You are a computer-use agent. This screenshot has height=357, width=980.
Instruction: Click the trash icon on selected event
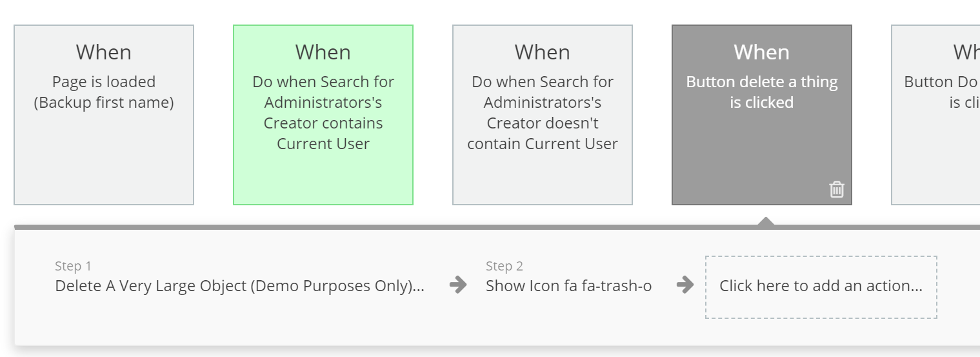(837, 189)
